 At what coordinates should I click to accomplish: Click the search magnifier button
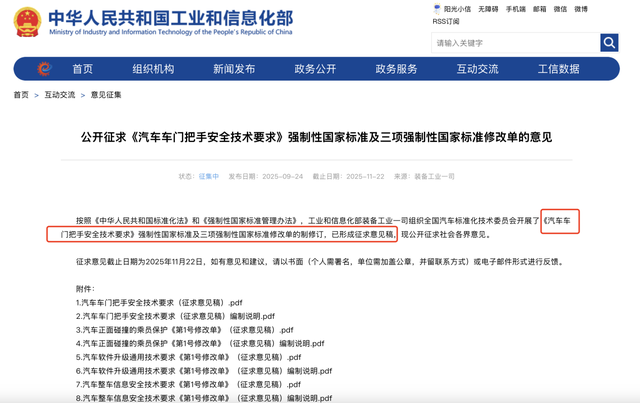click(x=609, y=42)
